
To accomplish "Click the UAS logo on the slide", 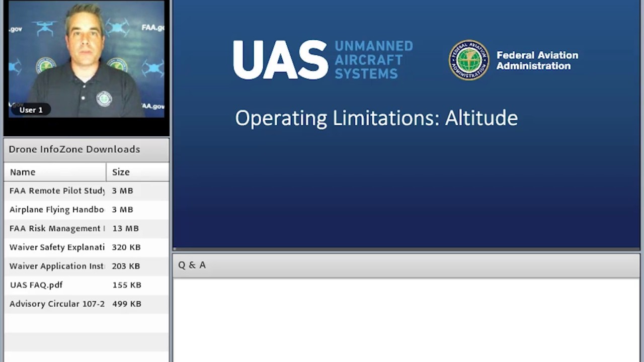I will coord(280,60).
